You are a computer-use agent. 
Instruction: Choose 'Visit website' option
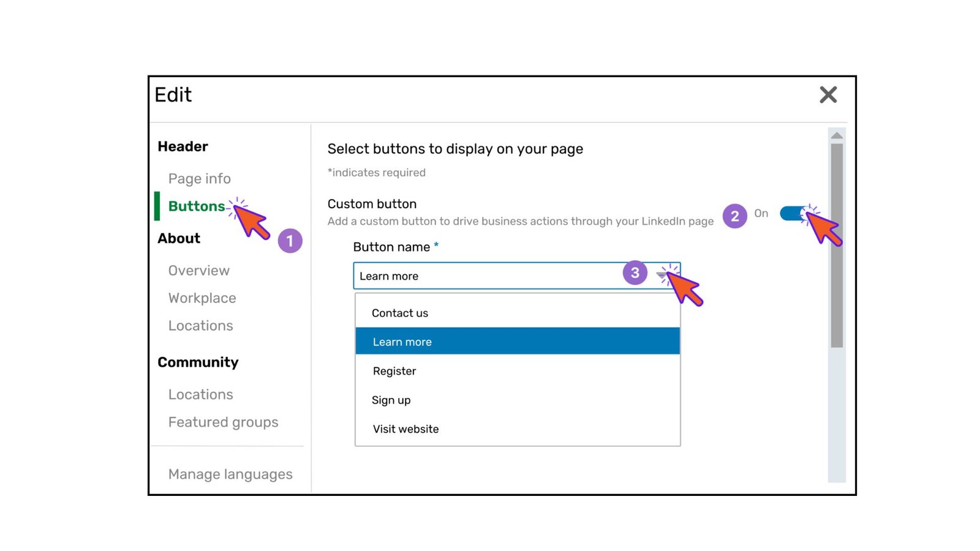click(405, 429)
